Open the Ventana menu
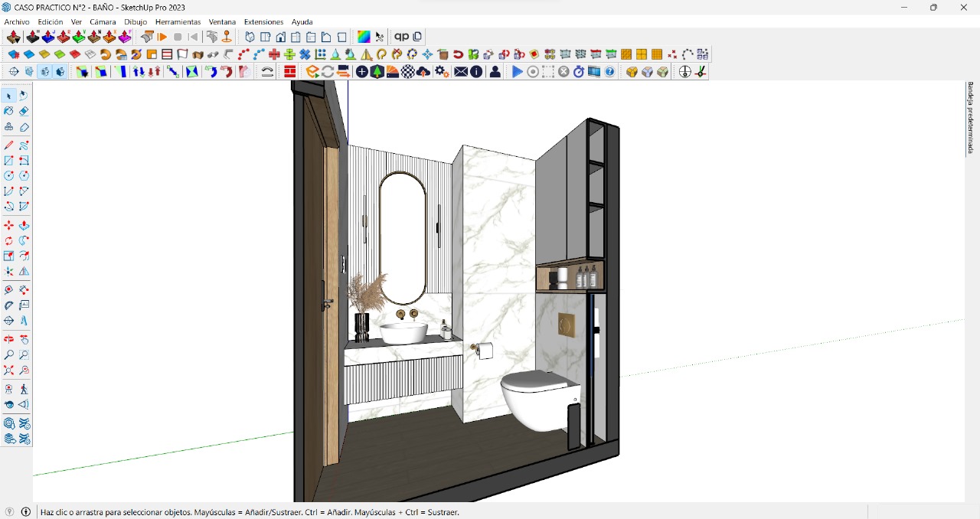 [222, 22]
